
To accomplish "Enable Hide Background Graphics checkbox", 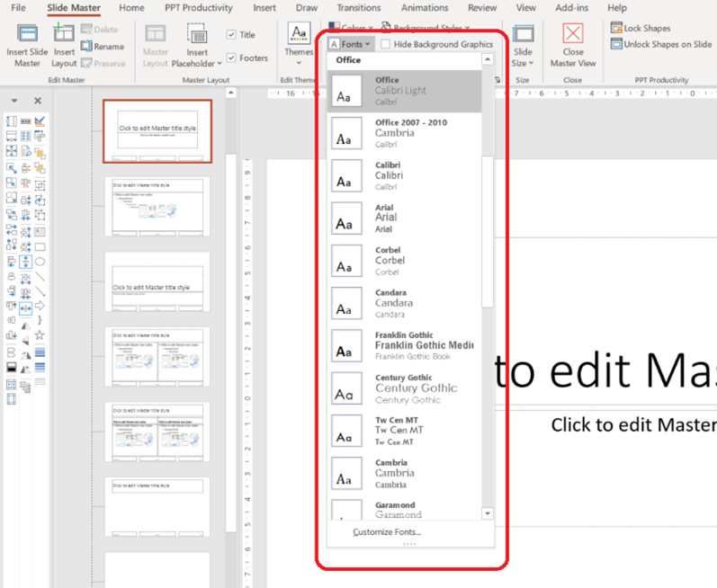I will pyautogui.click(x=385, y=44).
